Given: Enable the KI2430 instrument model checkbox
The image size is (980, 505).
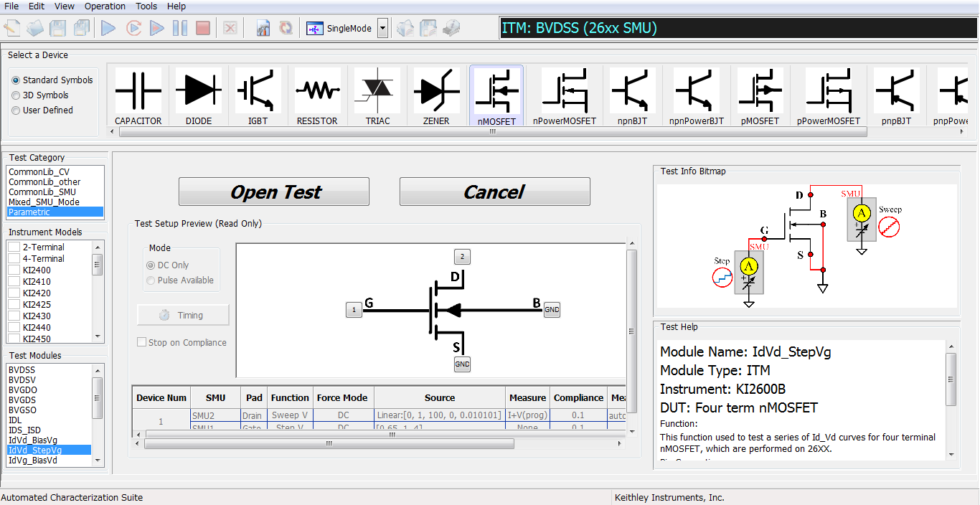Looking at the screenshot, I should point(14,316).
